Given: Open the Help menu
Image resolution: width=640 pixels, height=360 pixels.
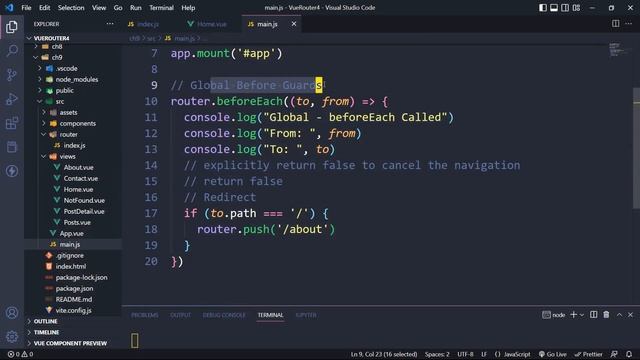Looking at the screenshot, I should click(188, 8).
